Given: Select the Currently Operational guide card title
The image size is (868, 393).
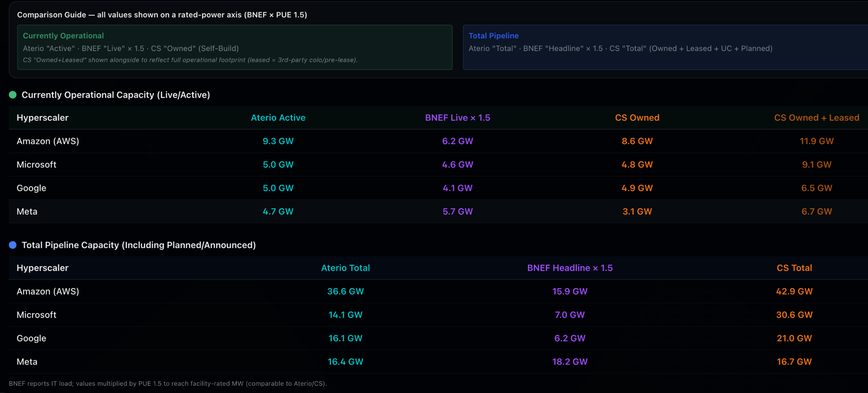Looking at the screenshot, I should click(63, 36).
